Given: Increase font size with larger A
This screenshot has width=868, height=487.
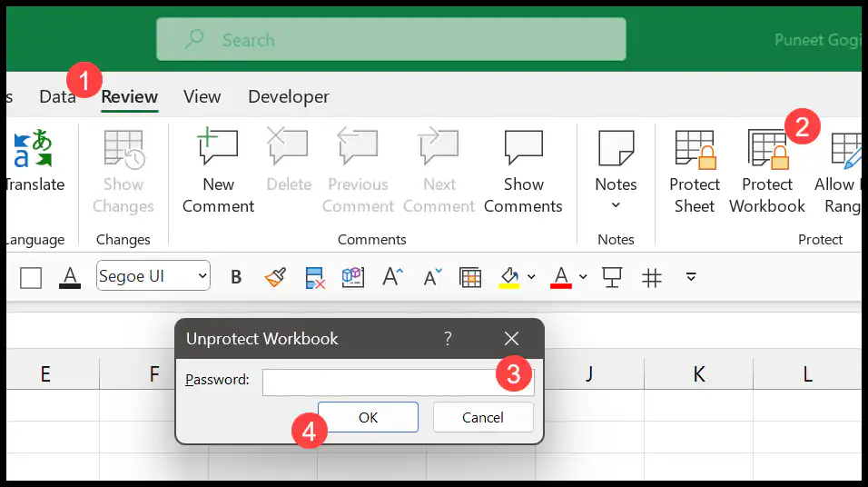Looking at the screenshot, I should (392, 276).
